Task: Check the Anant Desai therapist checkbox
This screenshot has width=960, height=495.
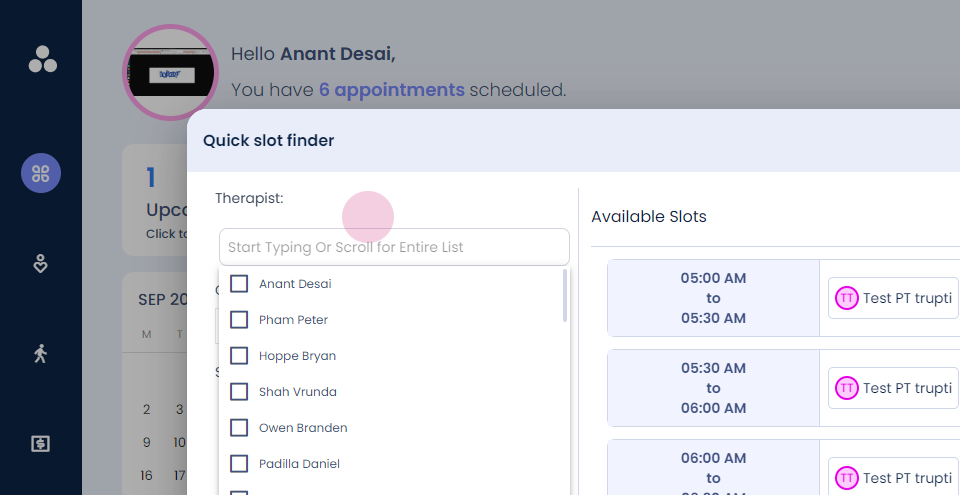Action: tap(239, 284)
